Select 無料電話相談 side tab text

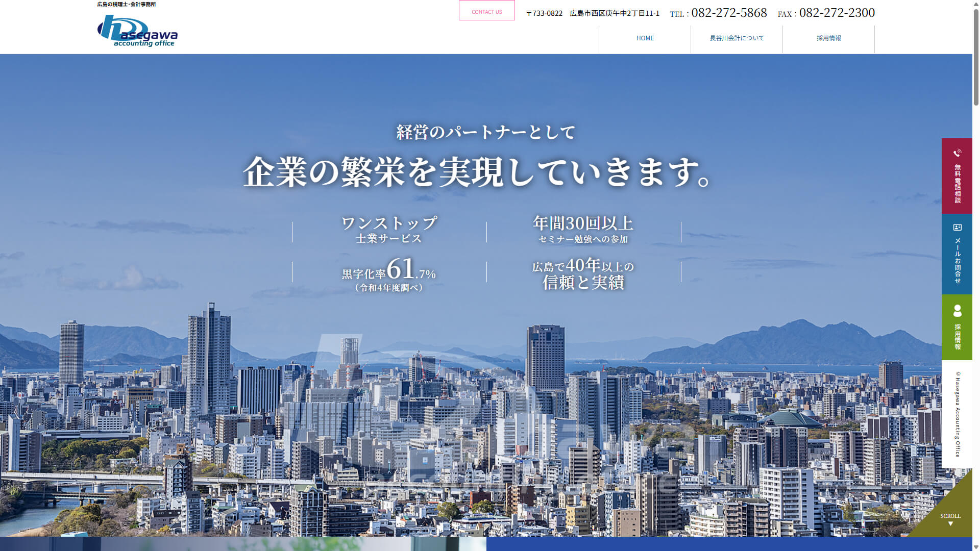pos(957,184)
